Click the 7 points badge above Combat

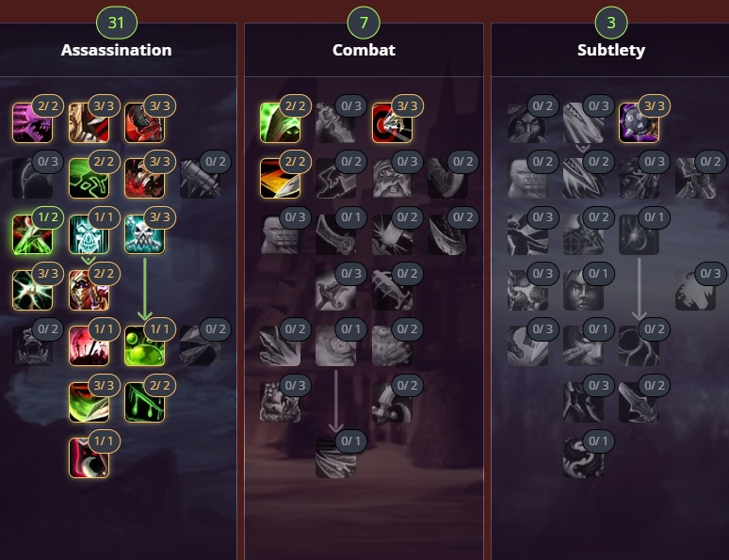(364, 23)
